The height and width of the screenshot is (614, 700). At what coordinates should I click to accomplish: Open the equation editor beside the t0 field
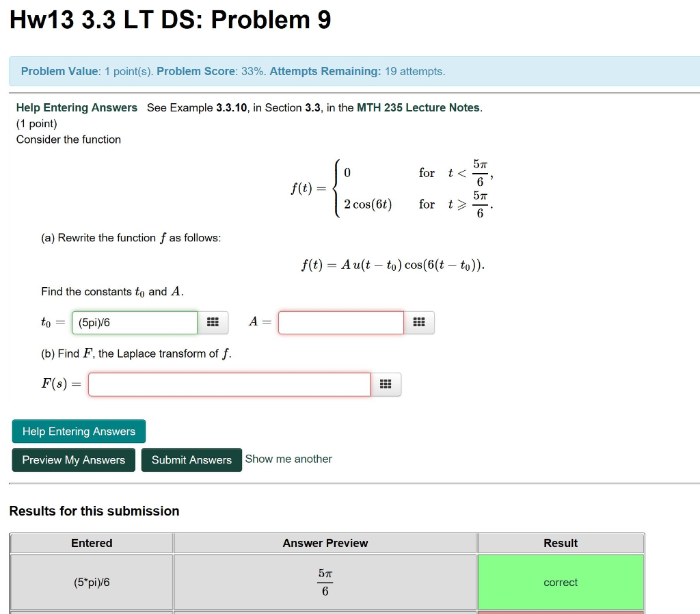[x=213, y=322]
